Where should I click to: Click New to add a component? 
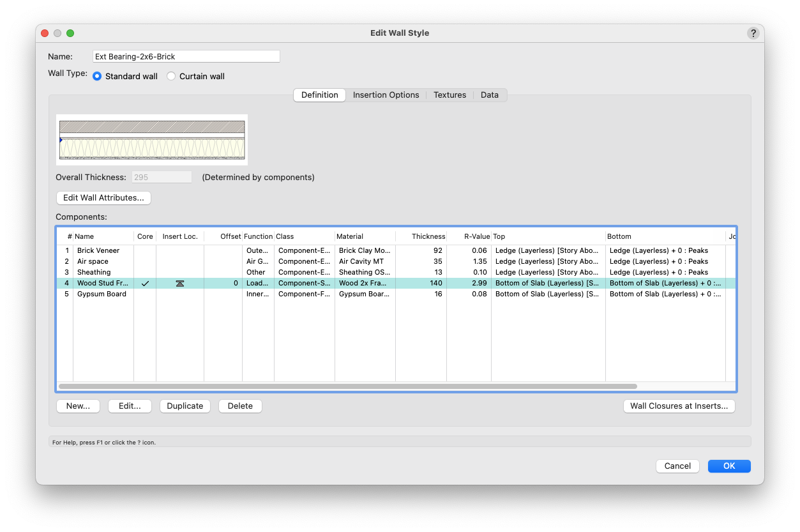tap(78, 406)
